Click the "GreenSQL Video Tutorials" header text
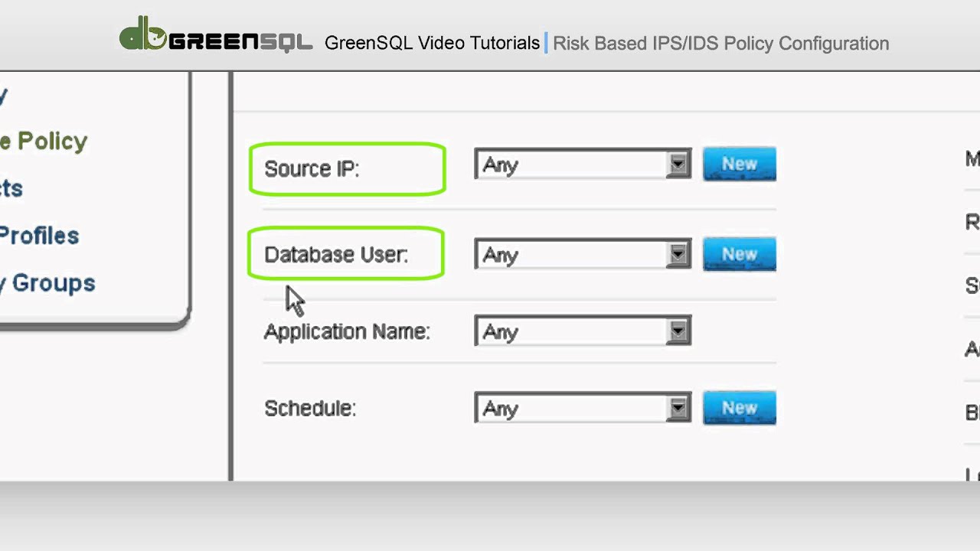 432,43
